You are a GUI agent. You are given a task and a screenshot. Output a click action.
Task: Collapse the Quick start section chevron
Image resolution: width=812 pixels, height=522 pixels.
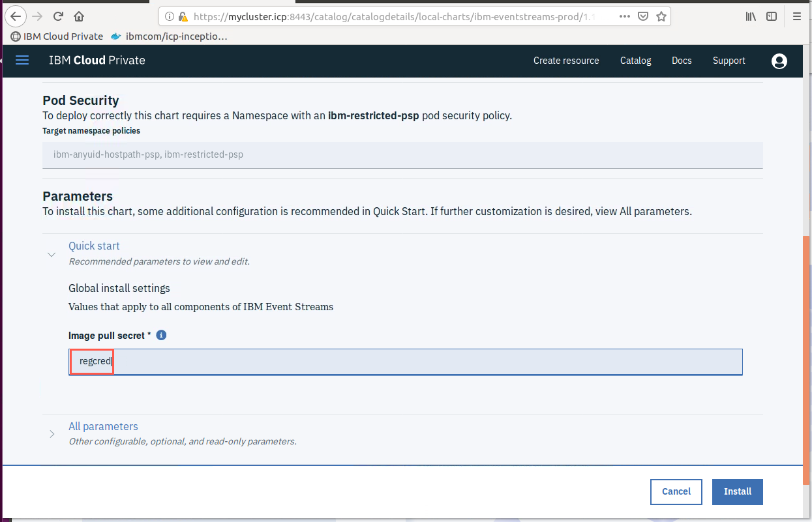(x=52, y=255)
